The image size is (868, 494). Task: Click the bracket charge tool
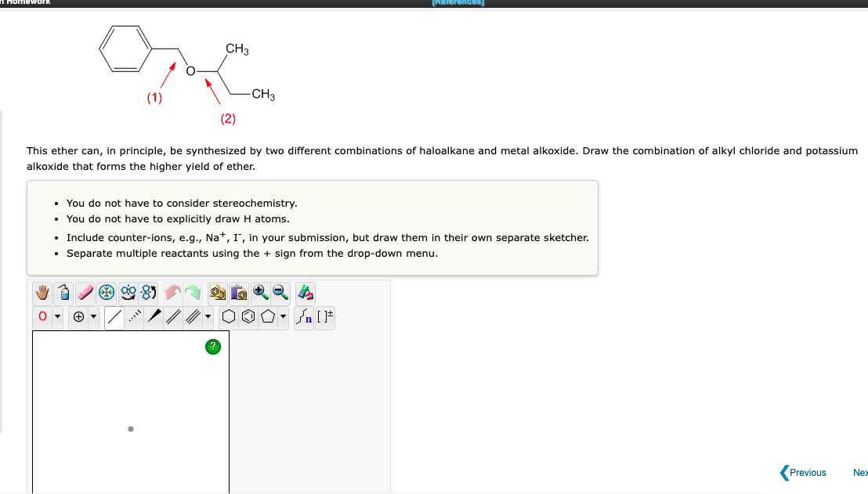pos(325,317)
